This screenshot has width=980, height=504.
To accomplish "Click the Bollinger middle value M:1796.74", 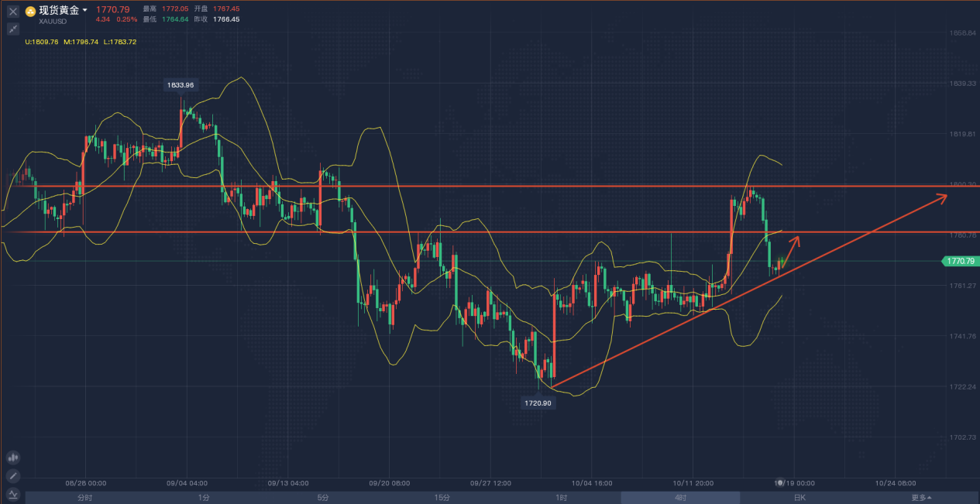I will [81, 42].
